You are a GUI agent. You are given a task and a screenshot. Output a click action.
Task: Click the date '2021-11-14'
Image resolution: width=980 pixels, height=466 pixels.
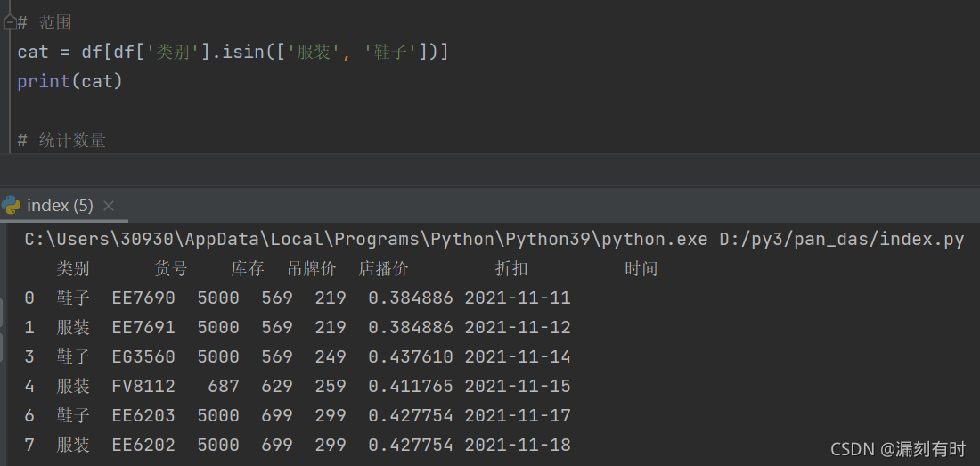tap(518, 356)
